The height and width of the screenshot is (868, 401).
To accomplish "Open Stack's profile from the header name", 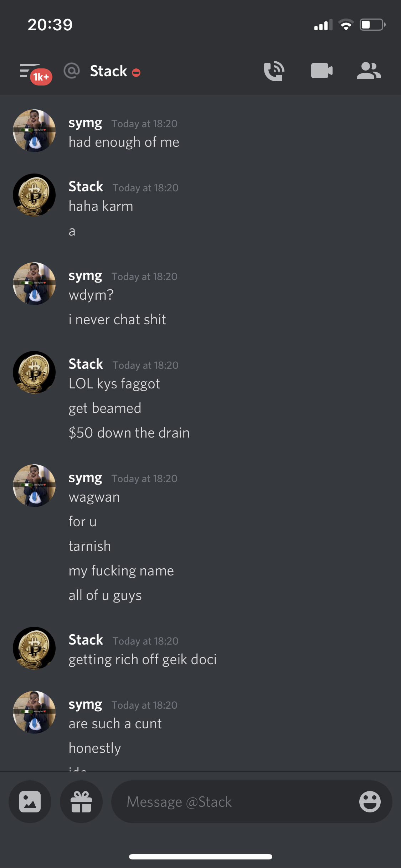I will 108,71.
